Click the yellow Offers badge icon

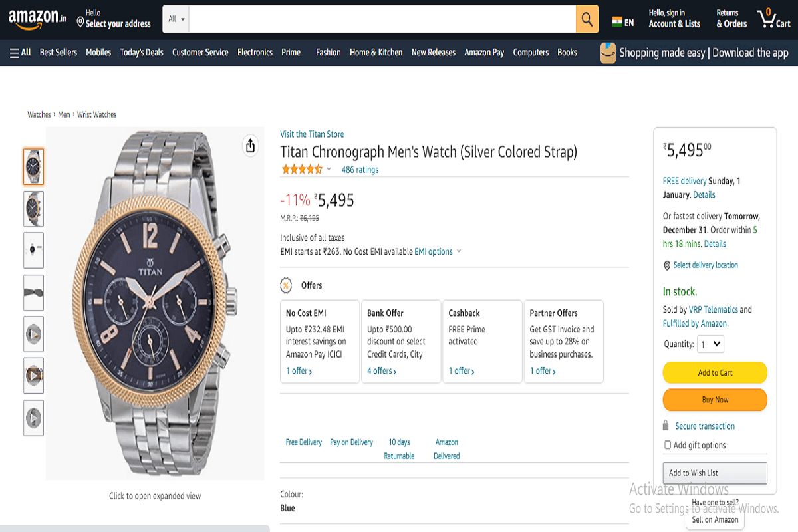pyautogui.click(x=285, y=285)
